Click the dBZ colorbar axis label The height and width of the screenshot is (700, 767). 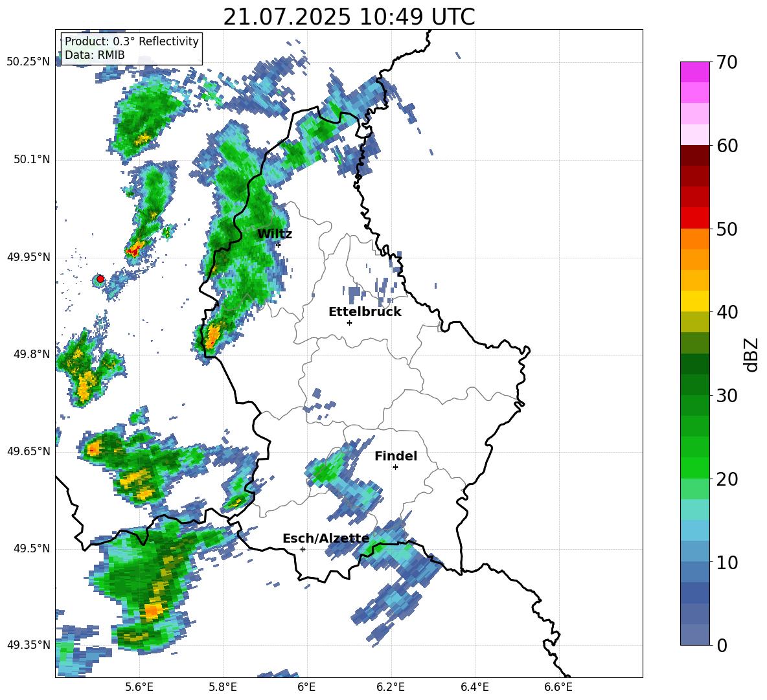752,354
